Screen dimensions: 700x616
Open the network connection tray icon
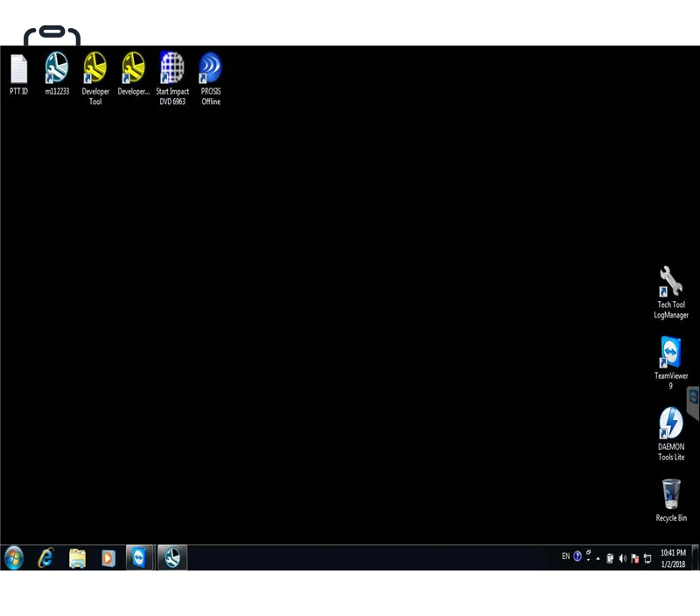click(647, 558)
